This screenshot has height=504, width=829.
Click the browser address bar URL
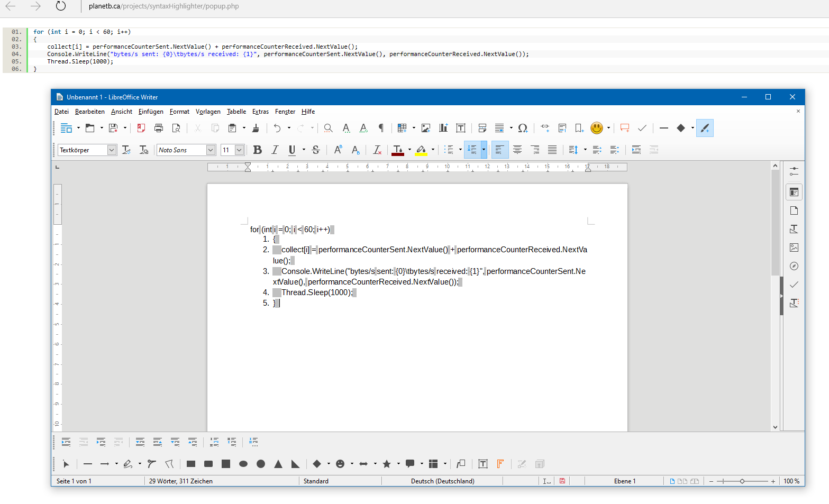point(164,6)
